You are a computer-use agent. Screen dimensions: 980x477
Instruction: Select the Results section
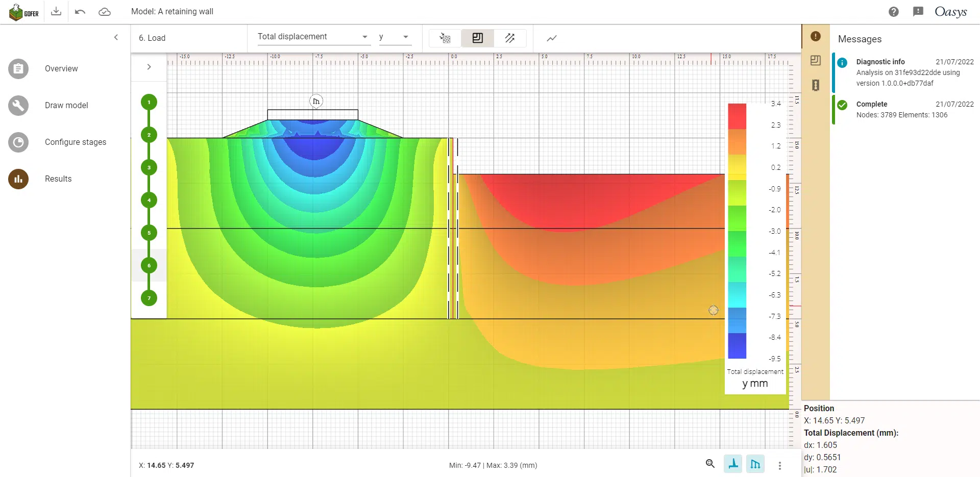58,179
